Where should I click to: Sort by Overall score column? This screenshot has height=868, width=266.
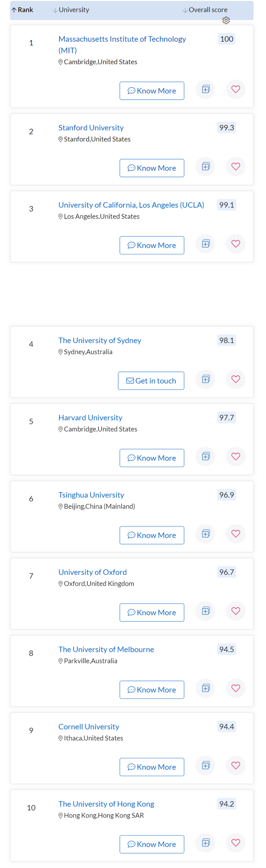pyautogui.click(x=205, y=10)
